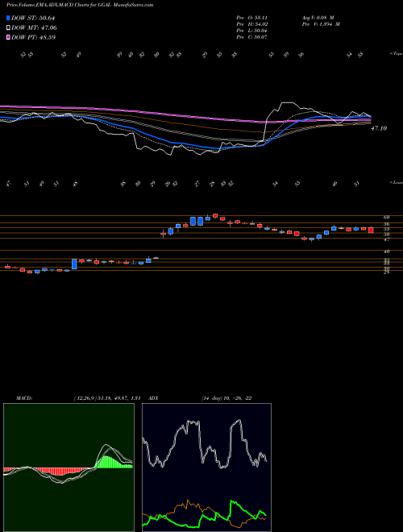Click the 47.10 price label on EMA chart
This screenshot has width=403, height=532.
click(379, 129)
